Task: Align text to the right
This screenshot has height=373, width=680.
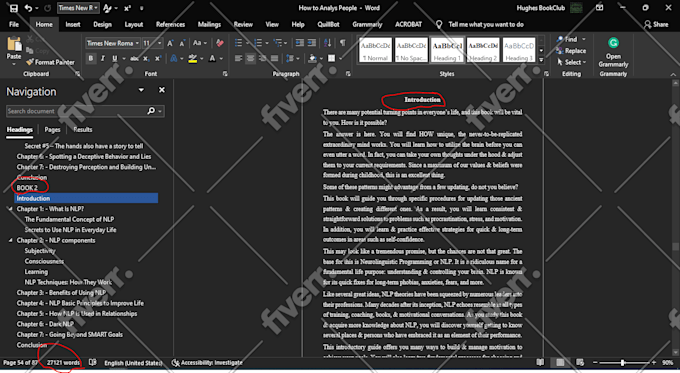Action: click(262, 58)
